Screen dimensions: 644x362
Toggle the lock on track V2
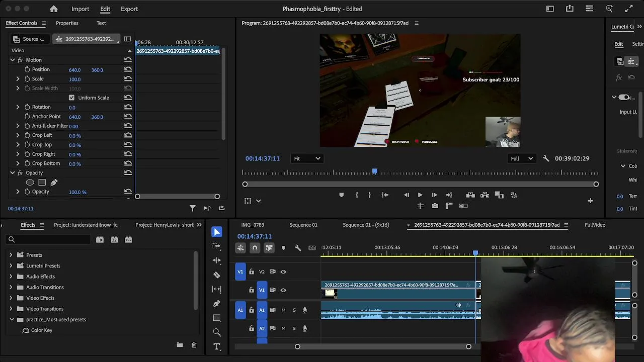pyautogui.click(x=251, y=272)
